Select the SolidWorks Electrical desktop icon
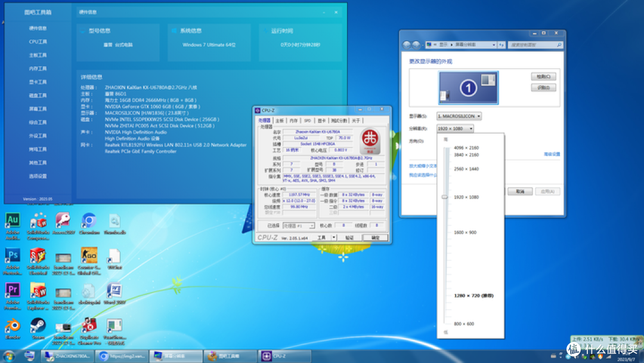 tap(38, 261)
